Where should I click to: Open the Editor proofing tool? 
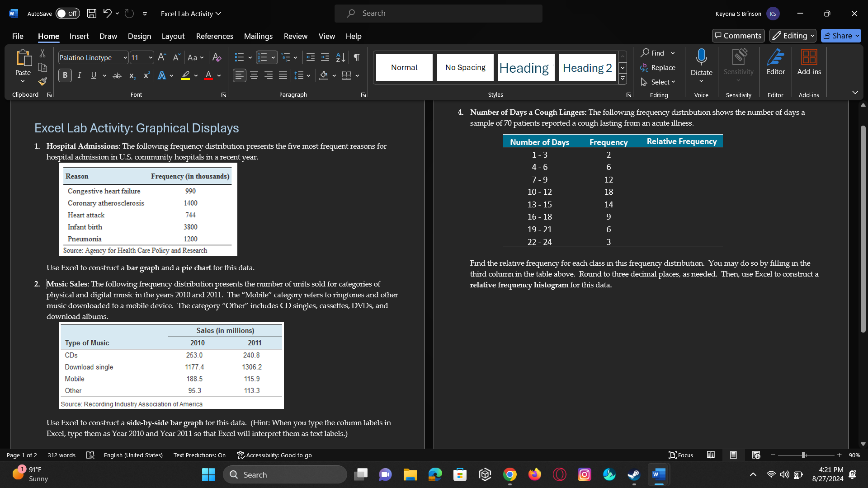(x=775, y=62)
